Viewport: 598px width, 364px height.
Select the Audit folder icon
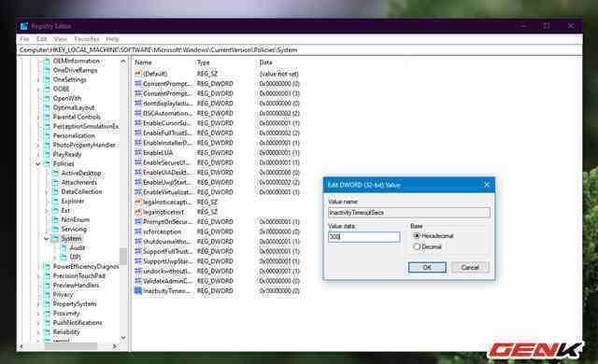[64, 247]
